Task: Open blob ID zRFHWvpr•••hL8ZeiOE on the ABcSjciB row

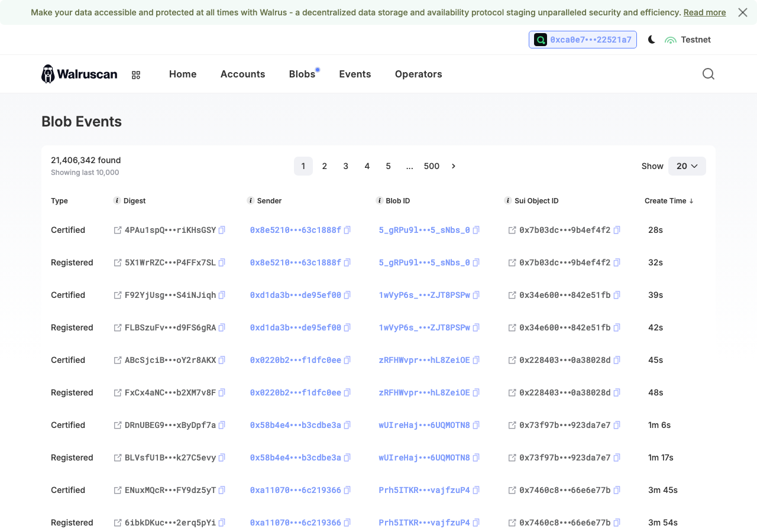Action: click(425, 360)
